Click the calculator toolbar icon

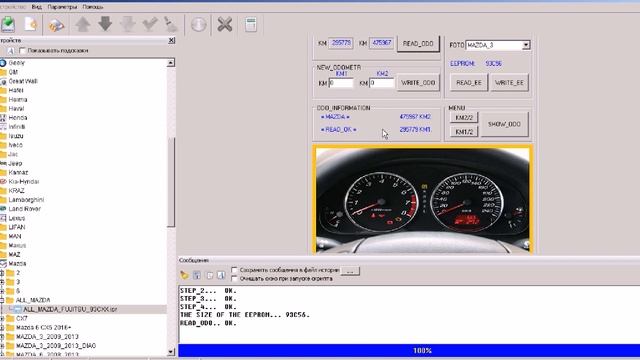[251, 24]
